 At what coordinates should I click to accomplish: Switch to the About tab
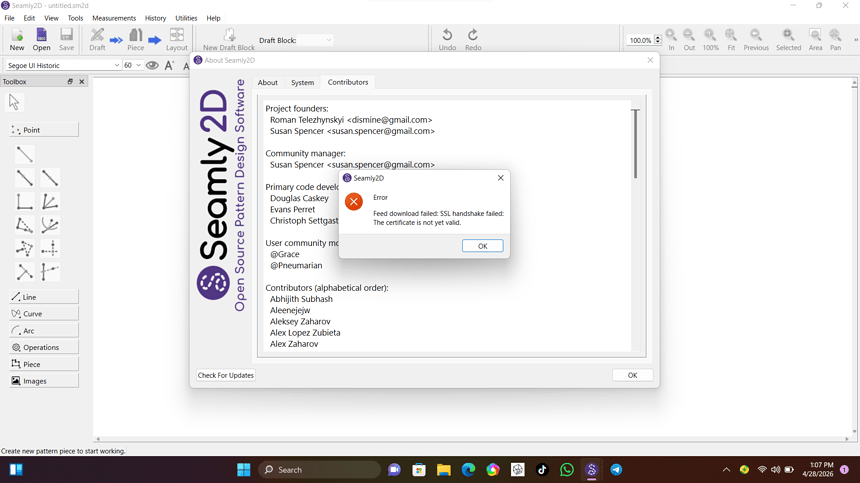[x=268, y=82]
